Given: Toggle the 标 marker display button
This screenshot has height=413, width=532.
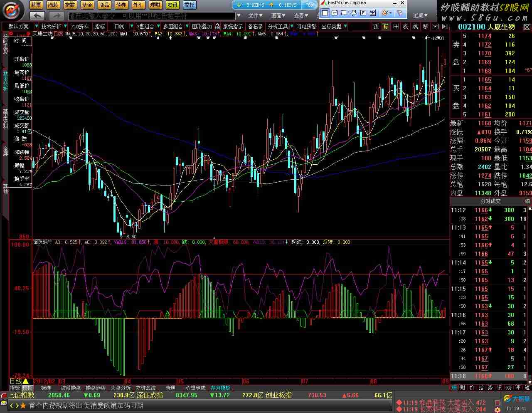Looking at the screenshot, I should pyautogui.click(x=386, y=26).
